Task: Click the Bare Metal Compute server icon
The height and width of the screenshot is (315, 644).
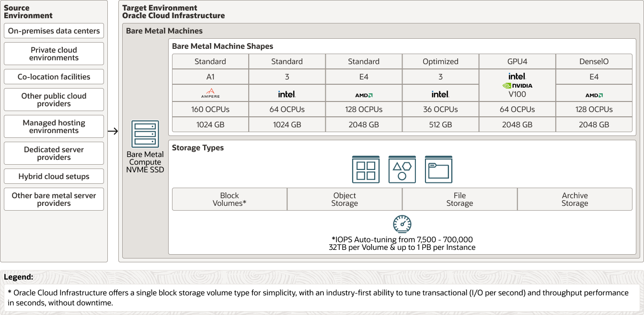Action: [x=145, y=135]
